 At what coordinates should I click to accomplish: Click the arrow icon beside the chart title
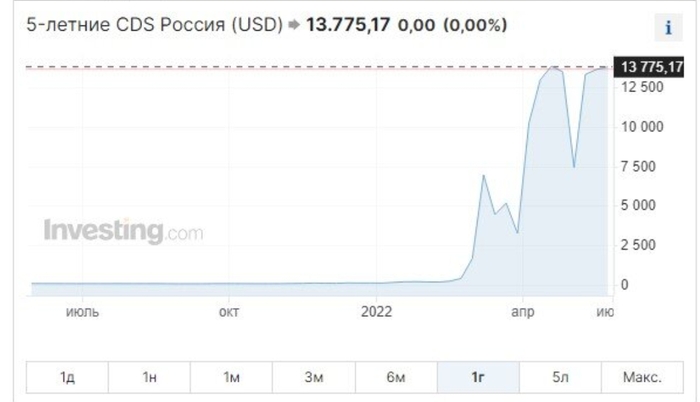point(292,24)
